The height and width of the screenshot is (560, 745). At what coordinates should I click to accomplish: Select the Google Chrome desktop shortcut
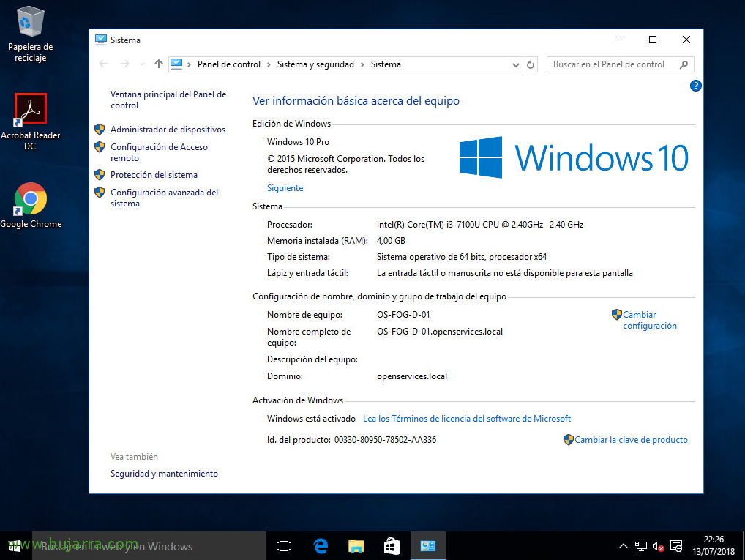31,206
